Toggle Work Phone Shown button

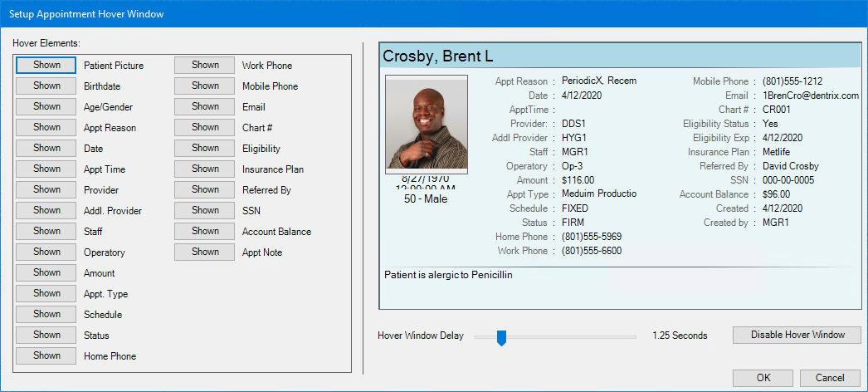205,65
